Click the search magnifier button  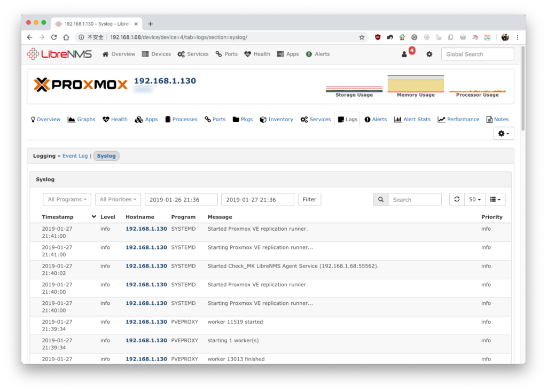pos(380,200)
